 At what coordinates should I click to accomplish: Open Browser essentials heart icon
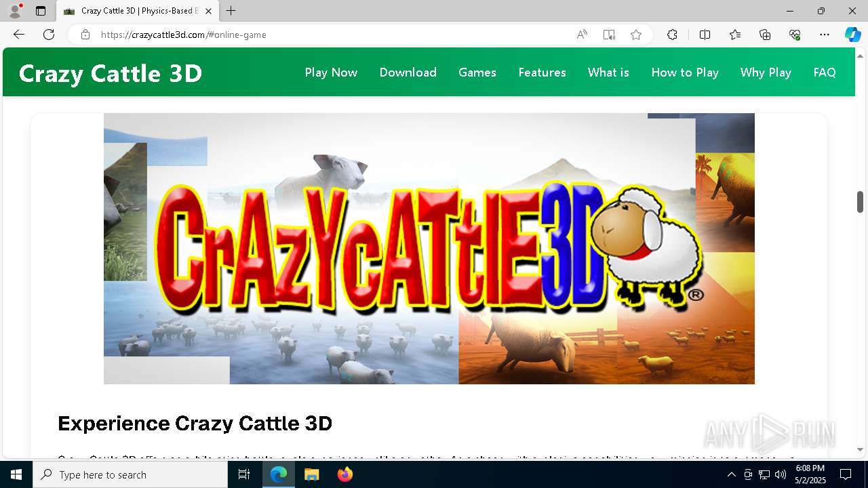click(x=795, y=35)
